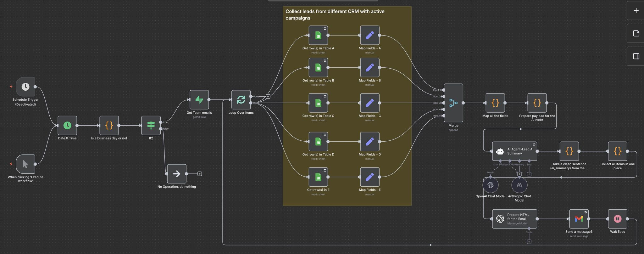Open the Date & Time node

pos(67,125)
